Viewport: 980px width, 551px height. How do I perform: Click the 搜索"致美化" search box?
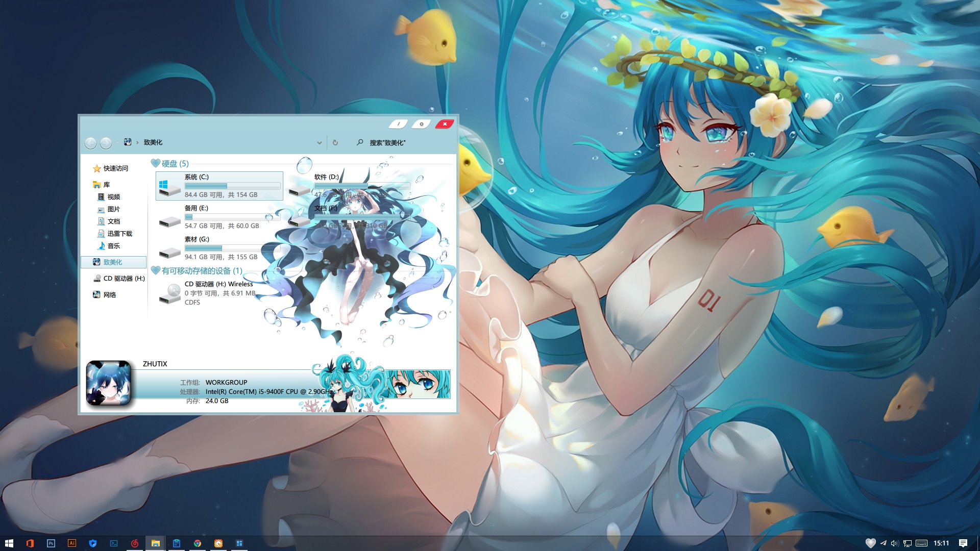pos(387,142)
